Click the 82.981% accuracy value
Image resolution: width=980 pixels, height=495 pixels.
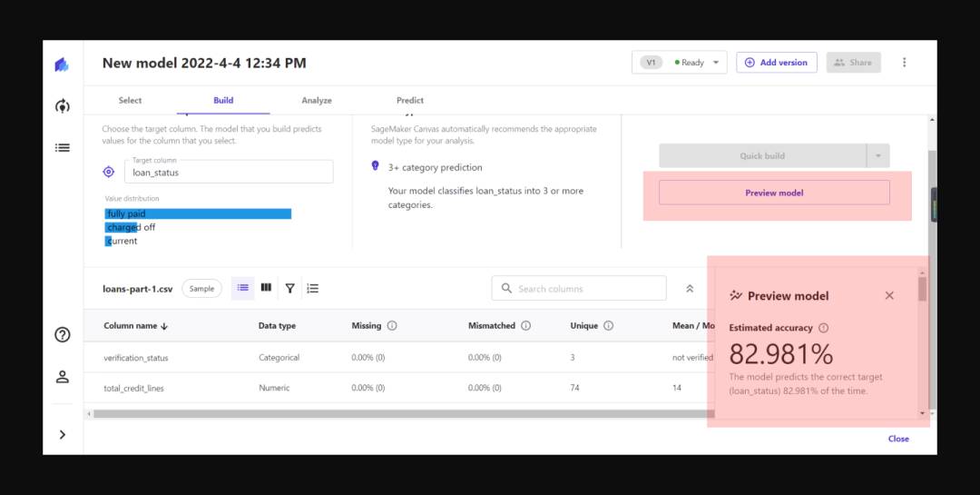click(x=781, y=355)
